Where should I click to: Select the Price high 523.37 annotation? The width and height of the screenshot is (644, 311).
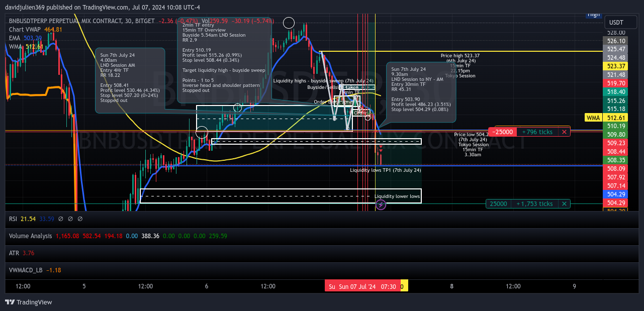[460, 66]
